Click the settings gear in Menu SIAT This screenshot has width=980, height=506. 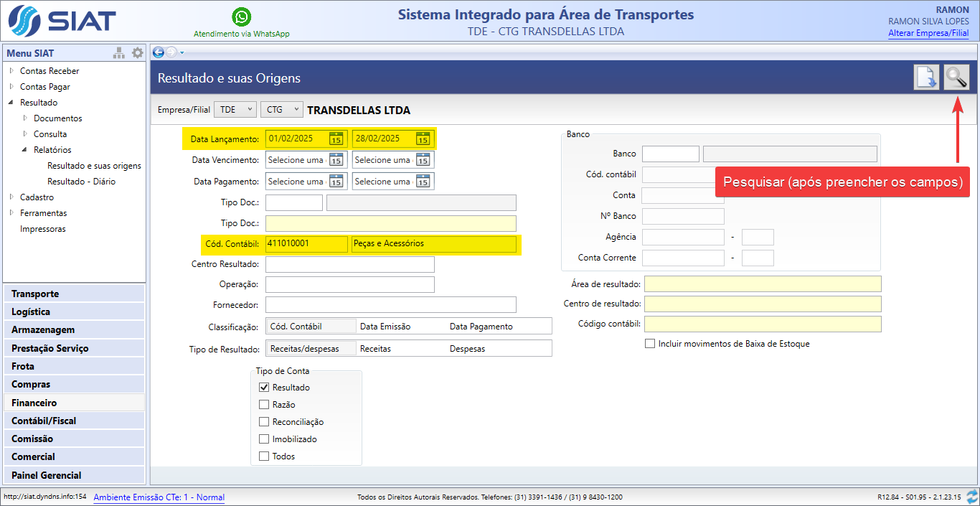point(137,53)
